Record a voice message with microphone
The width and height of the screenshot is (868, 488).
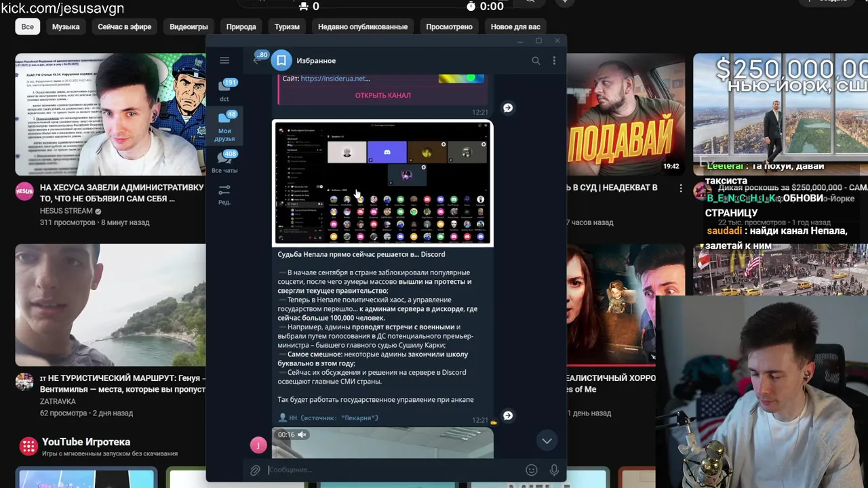554,470
